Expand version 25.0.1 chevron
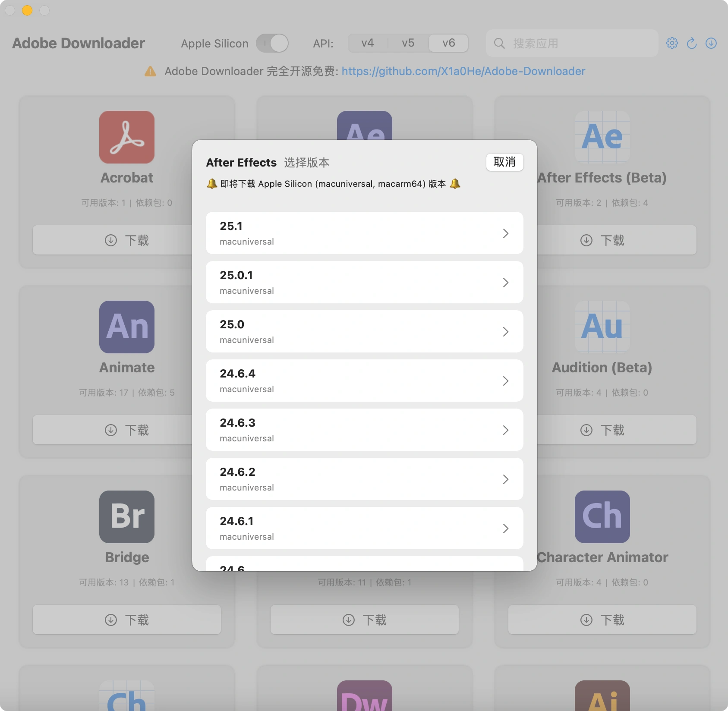 point(506,283)
